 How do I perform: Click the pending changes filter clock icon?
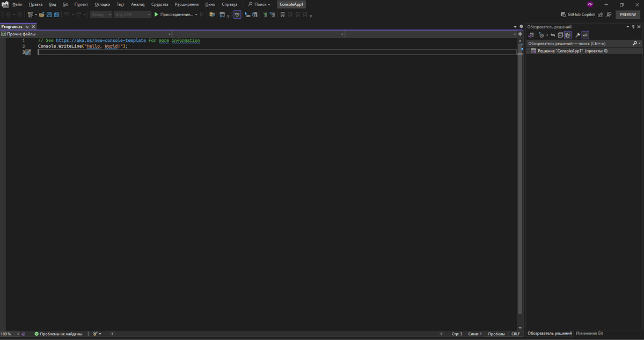coord(541,35)
